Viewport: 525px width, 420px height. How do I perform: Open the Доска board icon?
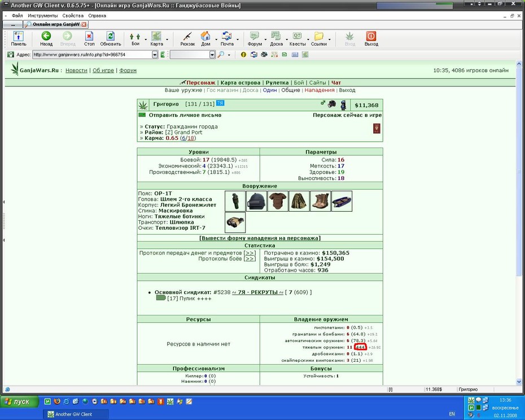(x=276, y=38)
